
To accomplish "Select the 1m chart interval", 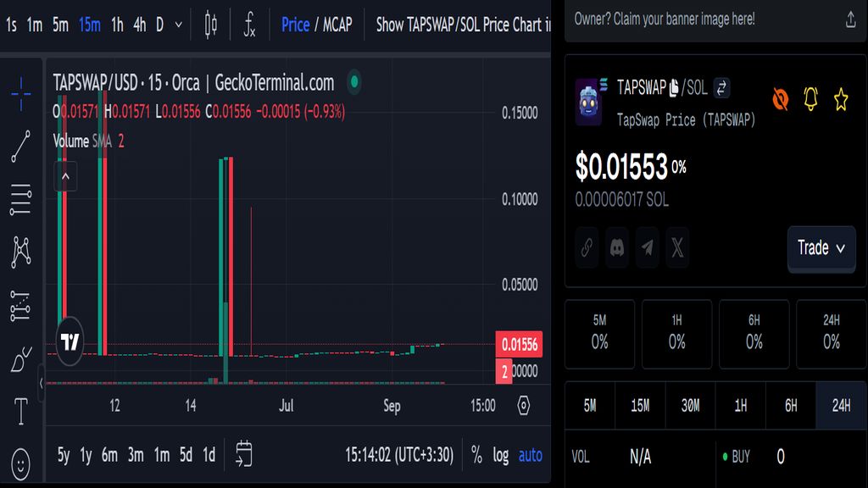I will tap(34, 25).
